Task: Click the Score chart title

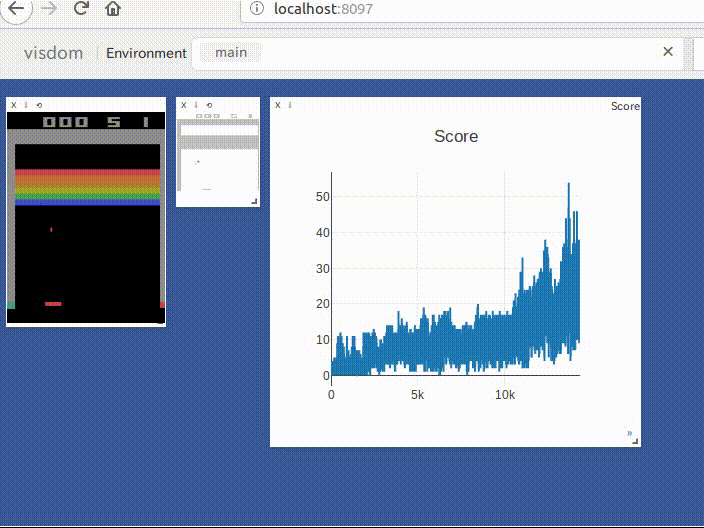Action: 456,136
